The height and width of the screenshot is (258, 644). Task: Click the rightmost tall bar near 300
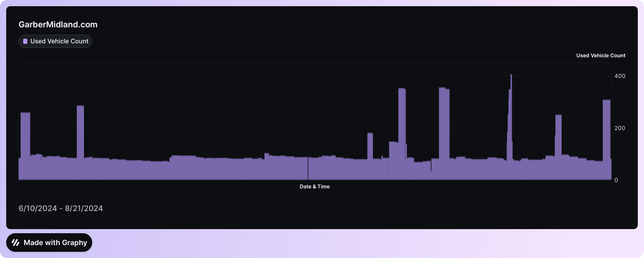(x=606, y=139)
